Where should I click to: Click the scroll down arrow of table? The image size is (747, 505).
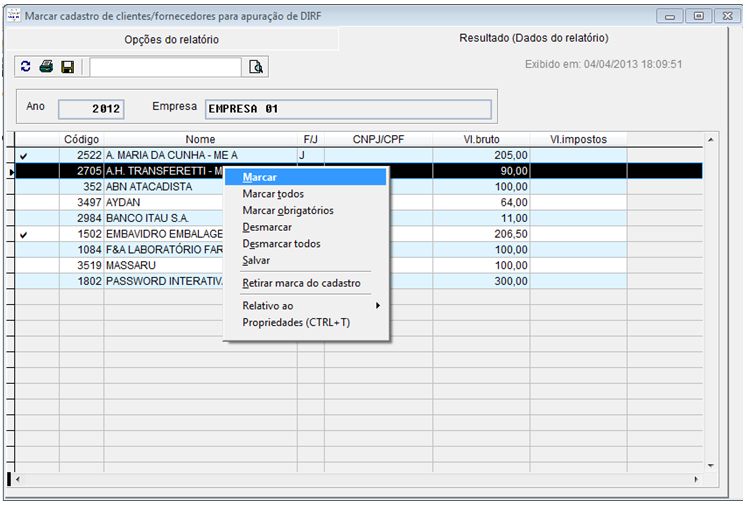pos(711,465)
